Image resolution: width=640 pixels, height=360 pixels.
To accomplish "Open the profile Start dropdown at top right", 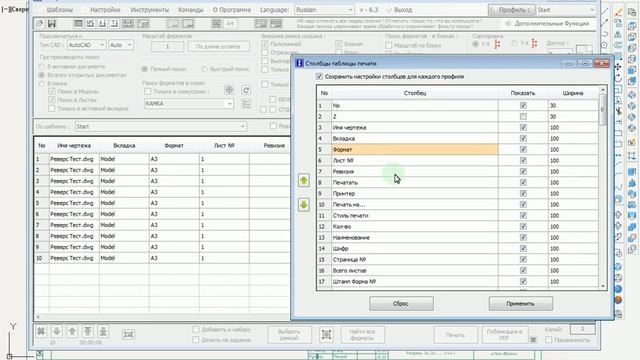I will (565, 9).
